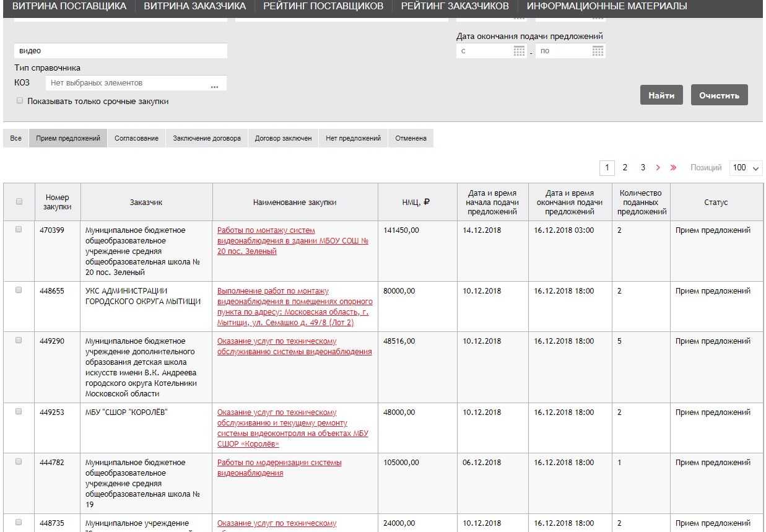Tick checkbox for purchase 449290

[x=19, y=341]
